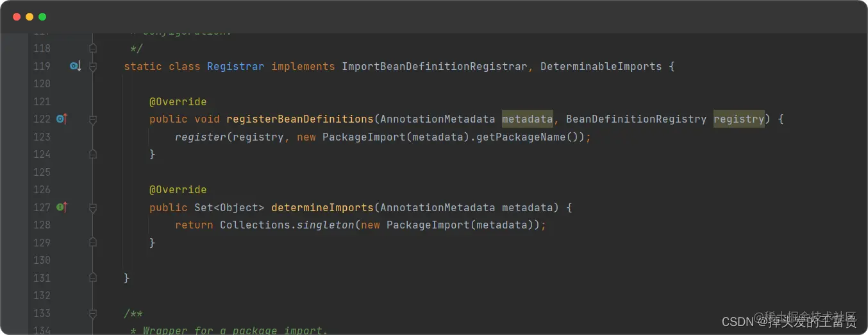868x335 pixels.
Task: Toggle the class closing fold marker on line 131
Action: (x=93, y=278)
